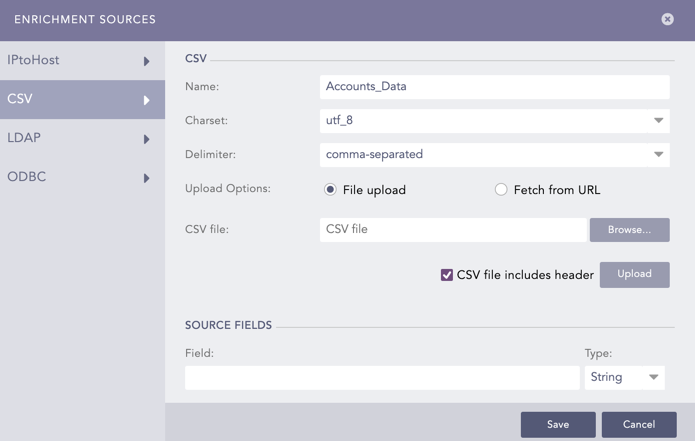Expand the arrow next to IPtoHost

[146, 61]
